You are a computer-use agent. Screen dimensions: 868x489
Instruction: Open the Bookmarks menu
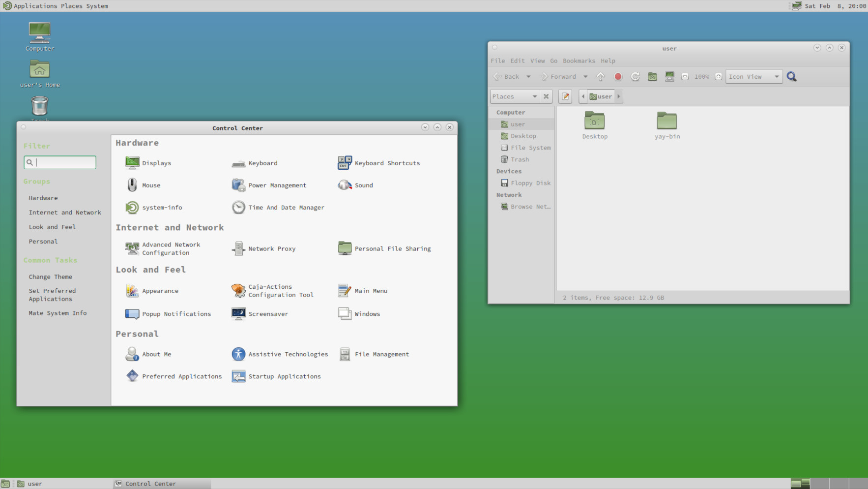(579, 61)
